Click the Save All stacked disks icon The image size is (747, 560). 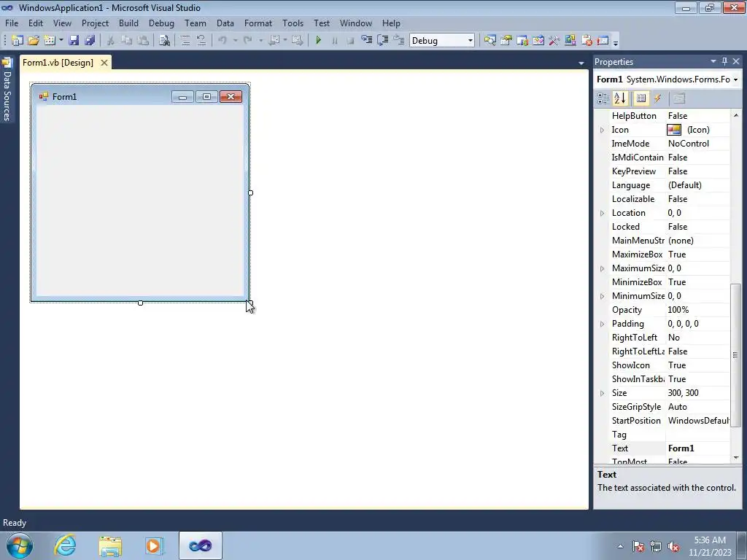coord(90,41)
